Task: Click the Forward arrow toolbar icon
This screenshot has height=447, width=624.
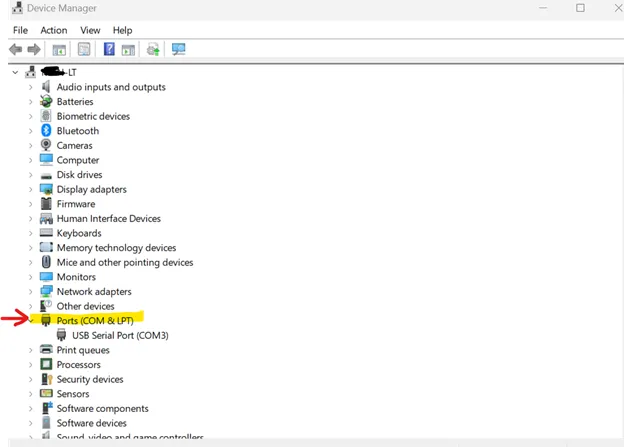Action: pyautogui.click(x=34, y=50)
